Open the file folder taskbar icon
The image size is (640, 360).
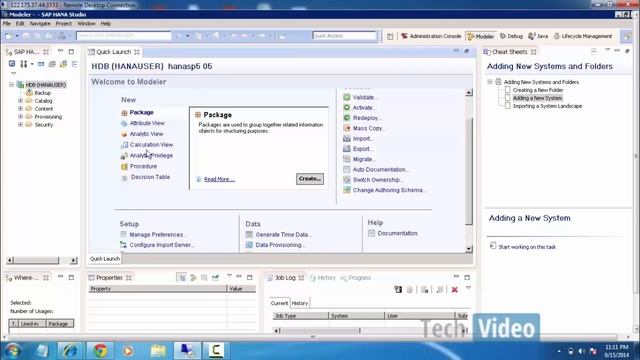coord(158,350)
